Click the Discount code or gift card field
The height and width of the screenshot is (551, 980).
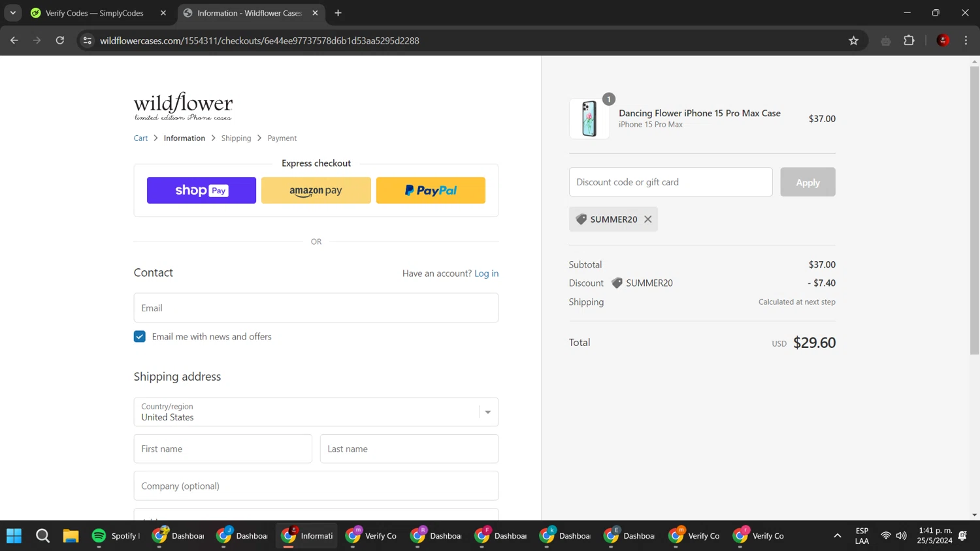point(670,182)
